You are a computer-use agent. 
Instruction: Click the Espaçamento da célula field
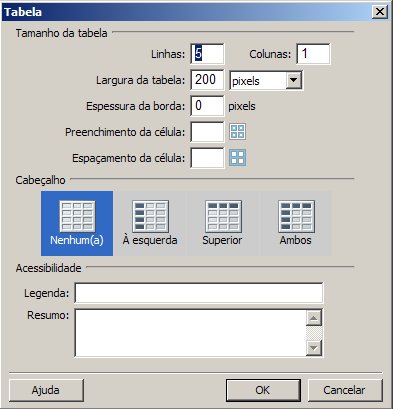pos(207,158)
